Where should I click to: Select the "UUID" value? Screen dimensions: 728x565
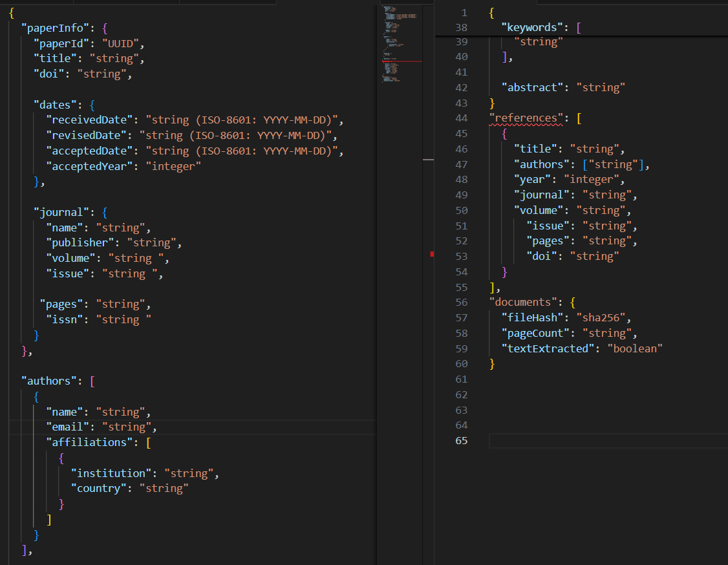pyautogui.click(x=120, y=44)
